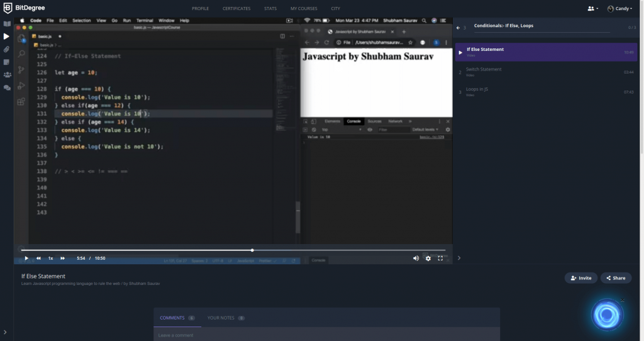
Task: Click the Share button
Action: (616, 277)
